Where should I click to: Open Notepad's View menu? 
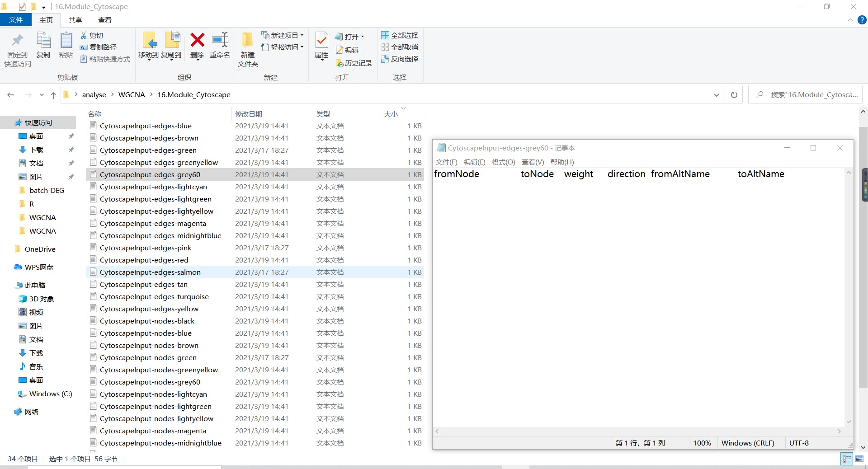pyautogui.click(x=533, y=162)
